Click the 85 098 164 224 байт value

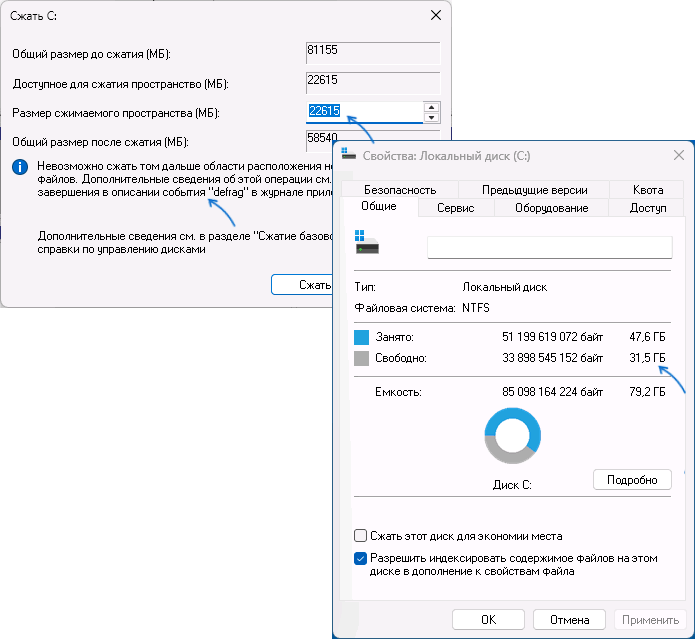pyautogui.click(x=552, y=392)
